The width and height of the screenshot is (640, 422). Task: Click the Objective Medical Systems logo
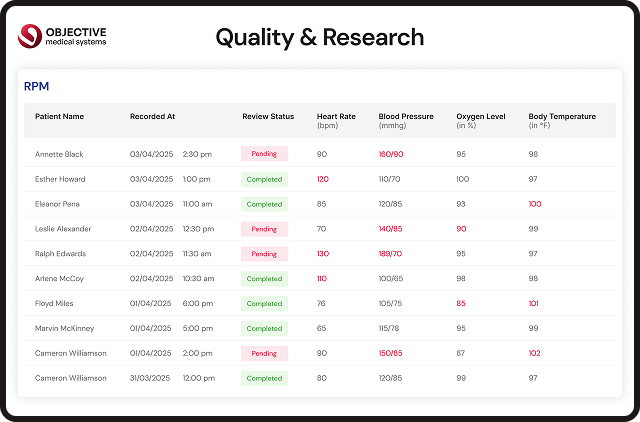[62, 37]
